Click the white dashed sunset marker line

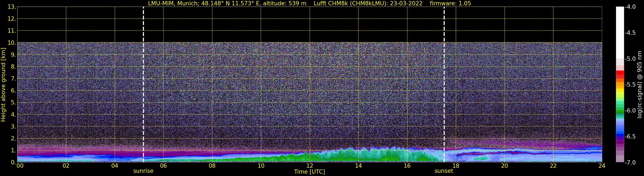444,85
